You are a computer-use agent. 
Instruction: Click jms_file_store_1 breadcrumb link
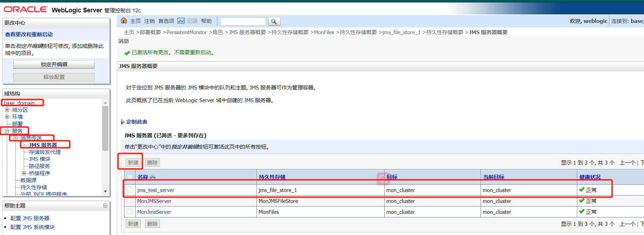pyautogui.click(x=401, y=32)
